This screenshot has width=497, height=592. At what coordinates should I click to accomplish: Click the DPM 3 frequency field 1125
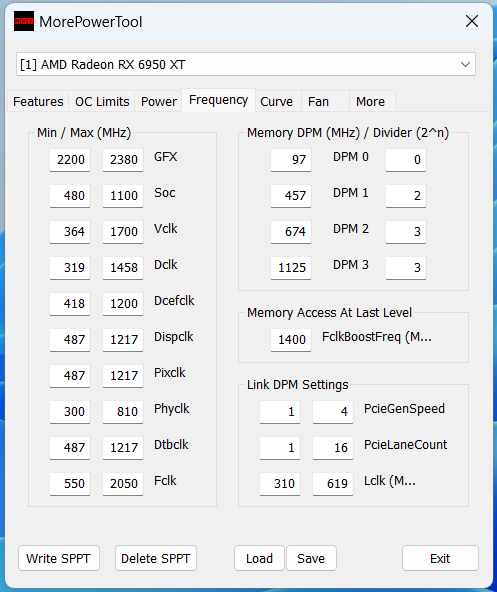pyautogui.click(x=291, y=268)
